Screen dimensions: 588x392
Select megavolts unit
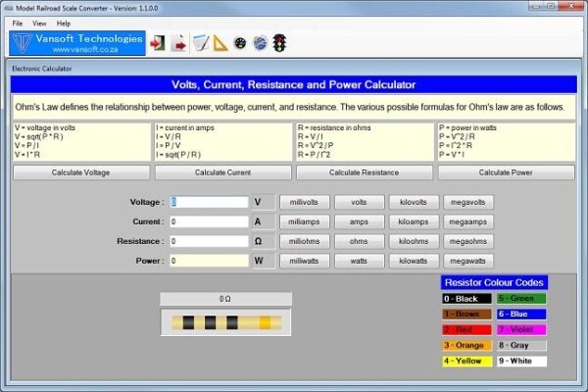468,202
